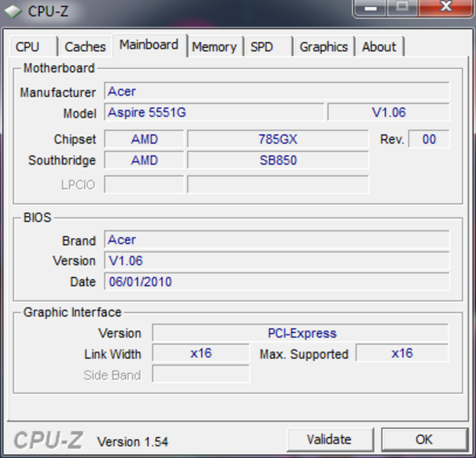Click the empty Side Band field
Viewport: 476px width, 458px height.
pos(201,374)
